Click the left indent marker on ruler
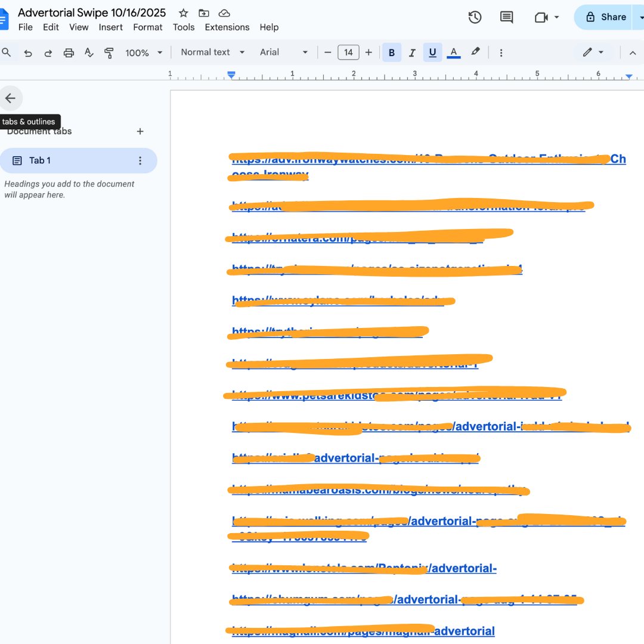 pyautogui.click(x=231, y=75)
